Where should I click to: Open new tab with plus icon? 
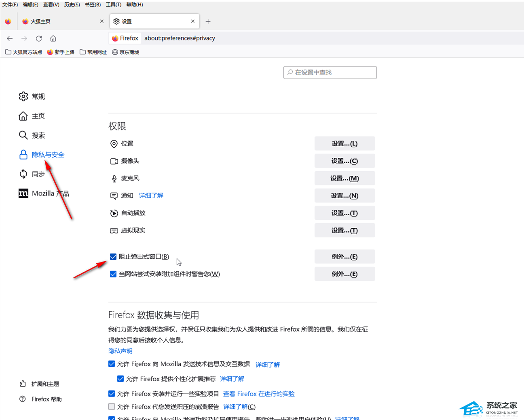click(208, 21)
